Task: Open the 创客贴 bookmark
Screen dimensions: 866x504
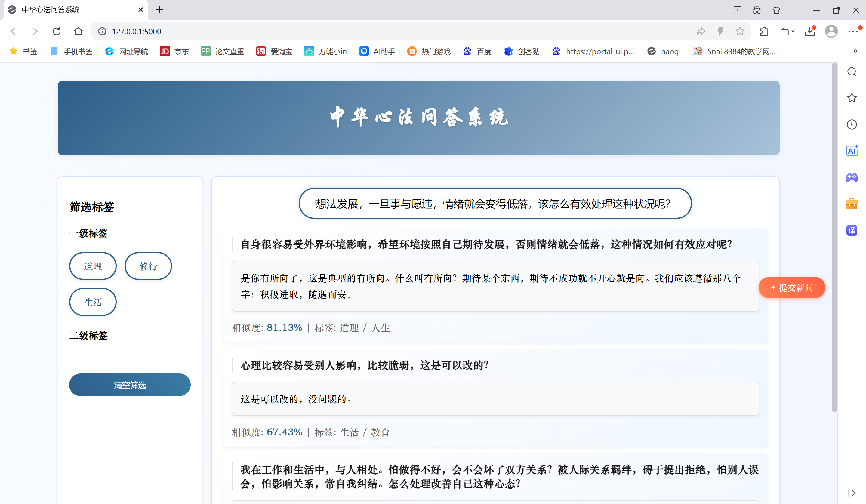Action: (x=522, y=51)
